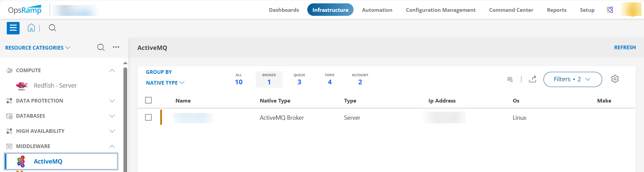Select the Account 2 group
The width and height of the screenshot is (644, 172).
pos(360,80)
